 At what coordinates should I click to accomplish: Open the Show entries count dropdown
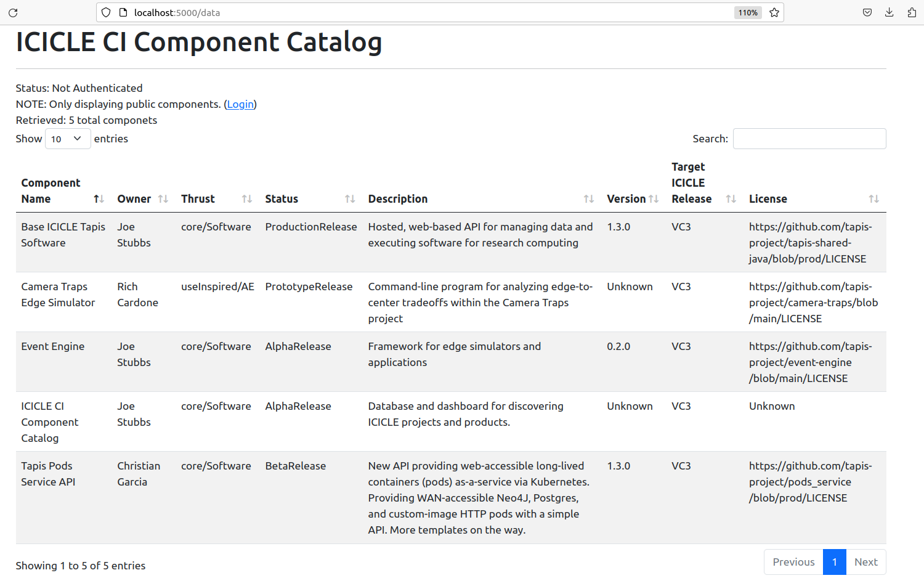tap(68, 139)
